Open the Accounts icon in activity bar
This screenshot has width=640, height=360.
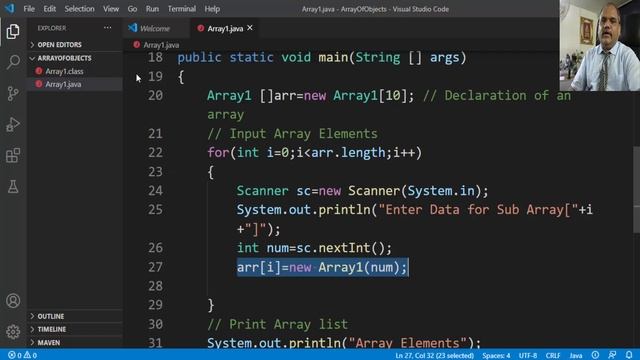coord(13,301)
